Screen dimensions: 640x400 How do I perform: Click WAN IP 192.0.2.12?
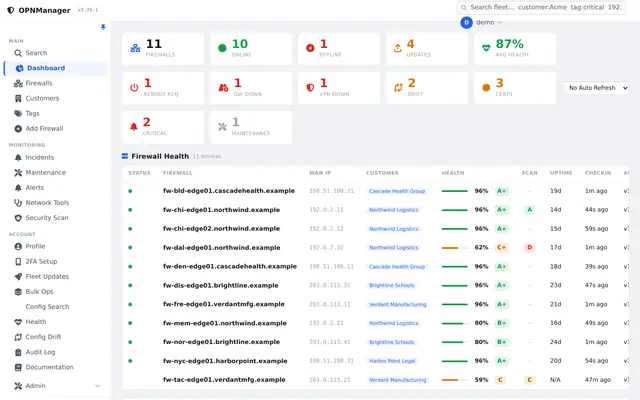click(x=326, y=229)
